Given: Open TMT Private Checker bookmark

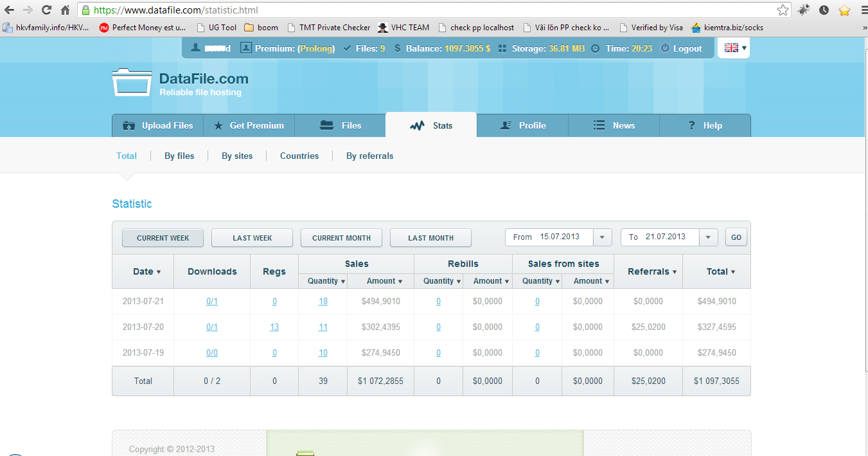Looking at the screenshot, I should (x=328, y=28).
